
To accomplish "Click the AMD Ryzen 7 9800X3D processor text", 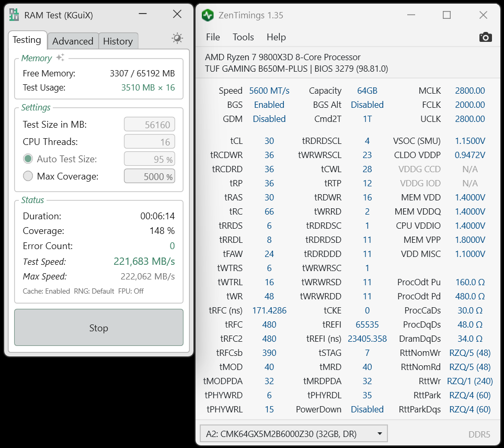I will pos(282,57).
